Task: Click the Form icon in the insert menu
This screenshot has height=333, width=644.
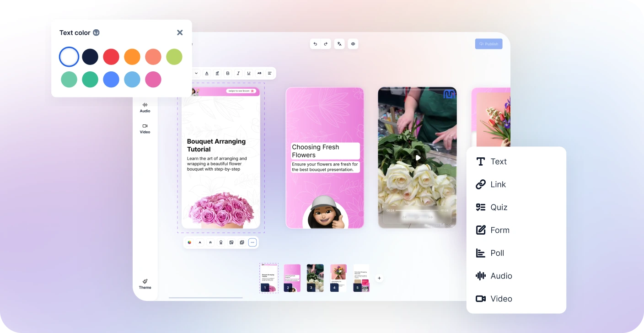Action: [480, 230]
